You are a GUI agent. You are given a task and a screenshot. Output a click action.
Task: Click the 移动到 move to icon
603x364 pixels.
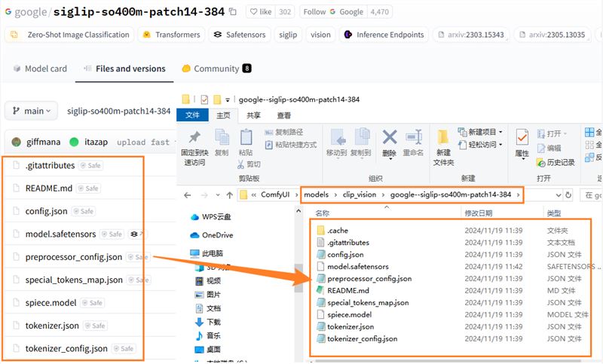point(338,137)
